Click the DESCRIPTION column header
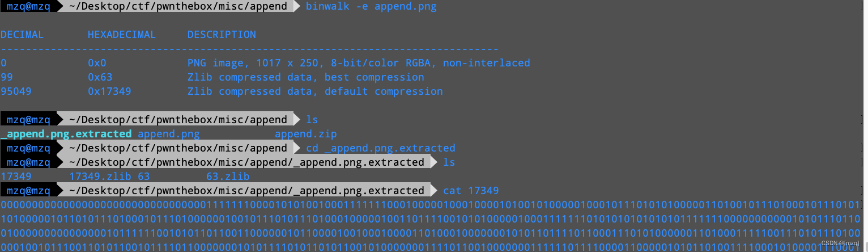 point(222,35)
